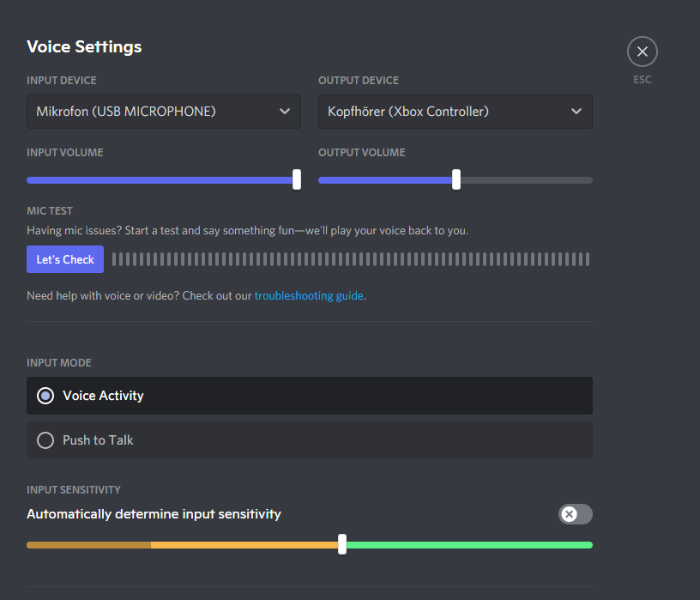This screenshot has width=700, height=600.
Task: Enable automatic input sensitivity toggle
Action: [x=575, y=514]
